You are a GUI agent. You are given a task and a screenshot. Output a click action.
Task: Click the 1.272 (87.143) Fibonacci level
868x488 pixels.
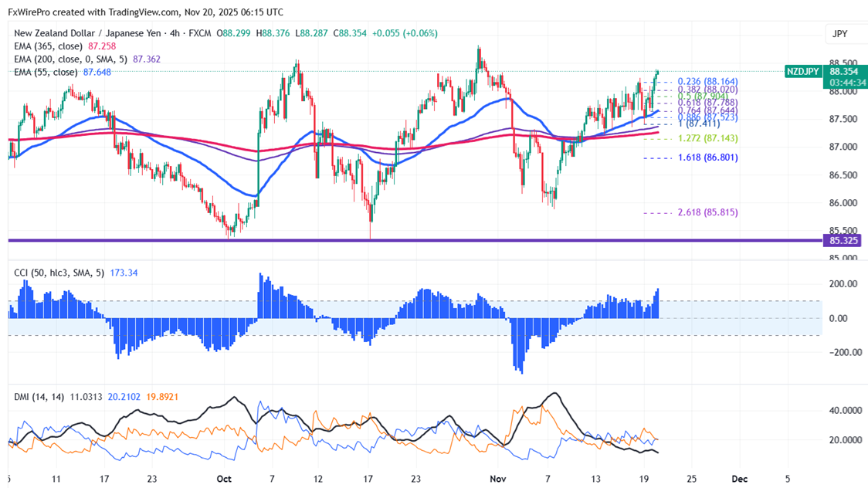tap(707, 138)
